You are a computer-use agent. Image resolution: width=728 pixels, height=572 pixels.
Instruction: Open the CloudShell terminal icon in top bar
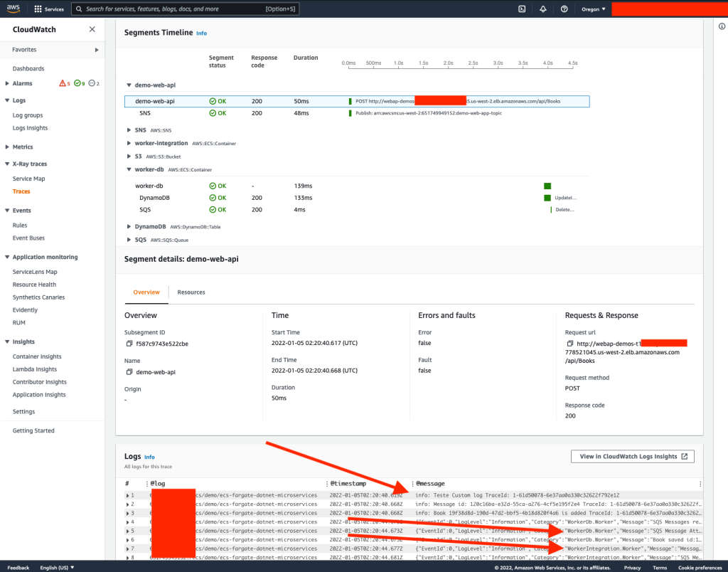tap(522, 9)
